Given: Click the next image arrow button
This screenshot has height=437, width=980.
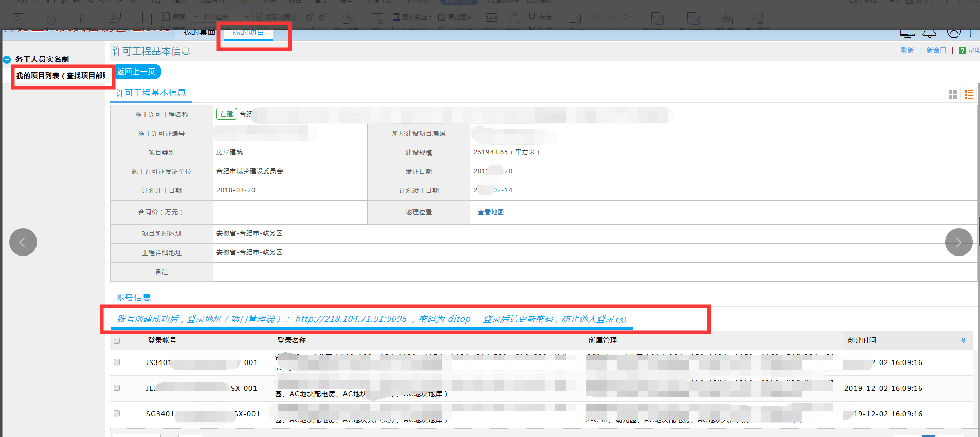Looking at the screenshot, I should (x=958, y=242).
